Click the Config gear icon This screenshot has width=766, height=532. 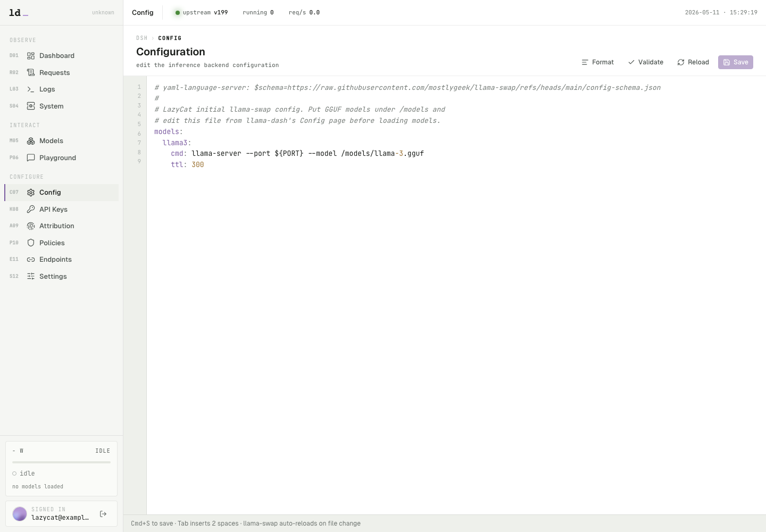click(31, 193)
